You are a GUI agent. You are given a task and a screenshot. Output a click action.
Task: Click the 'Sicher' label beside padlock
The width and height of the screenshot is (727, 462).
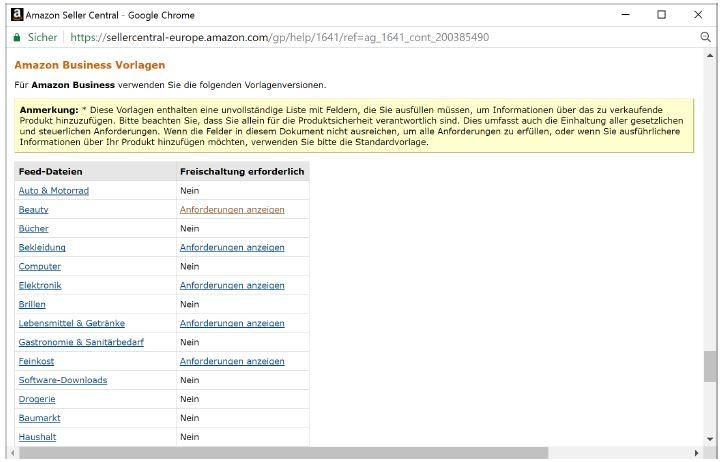(42, 37)
